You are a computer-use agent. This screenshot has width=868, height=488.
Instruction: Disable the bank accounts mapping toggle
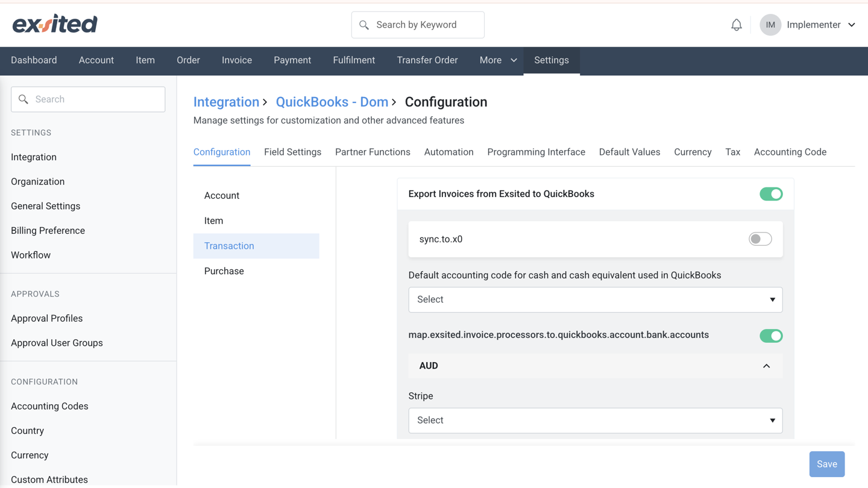[x=771, y=336]
